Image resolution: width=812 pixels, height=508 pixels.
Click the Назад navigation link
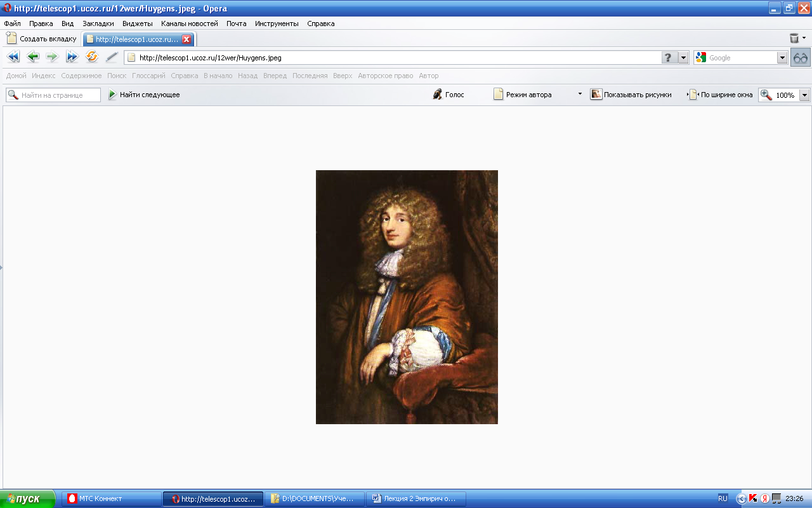click(x=248, y=76)
